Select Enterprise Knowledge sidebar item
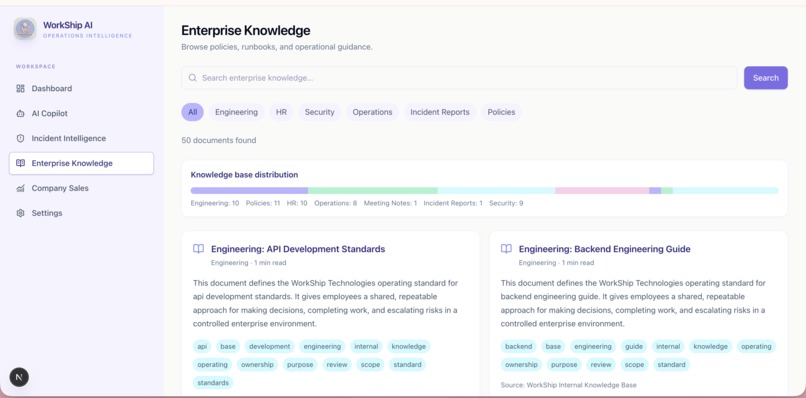This screenshot has width=806, height=398. pyautogui.click(x=81, y=163)
